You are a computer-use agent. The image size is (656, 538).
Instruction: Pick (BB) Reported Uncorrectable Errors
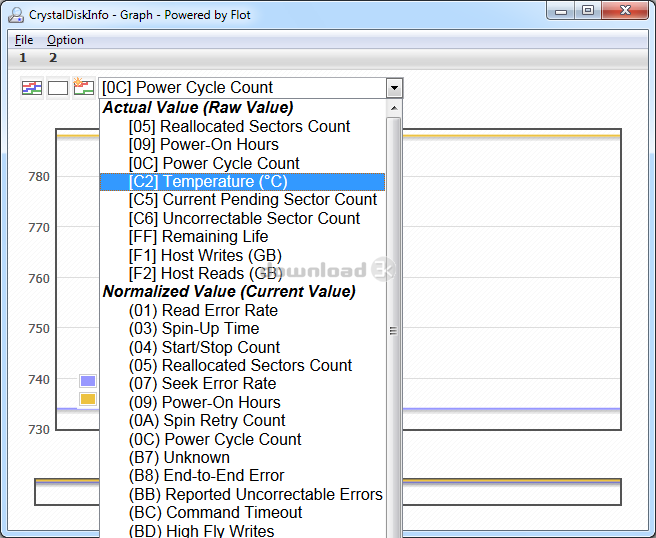click(242, 494)
